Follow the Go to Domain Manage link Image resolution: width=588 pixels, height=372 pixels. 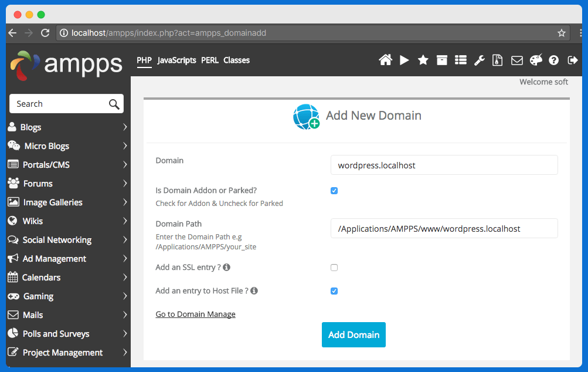[195, 314]
